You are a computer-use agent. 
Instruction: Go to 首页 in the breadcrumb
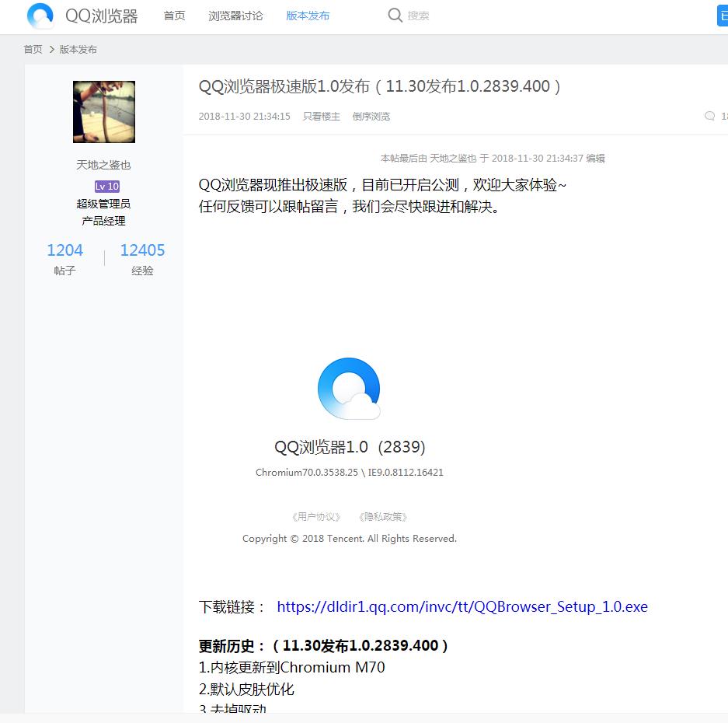click(x=33, y=49)
